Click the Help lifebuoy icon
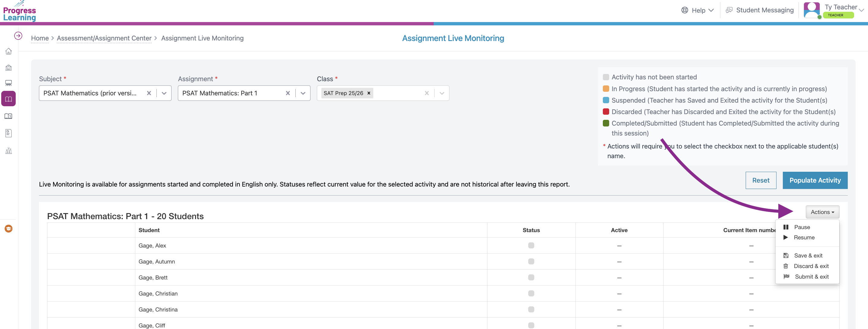The image size is (868, 329). click(x=684, y=10)
